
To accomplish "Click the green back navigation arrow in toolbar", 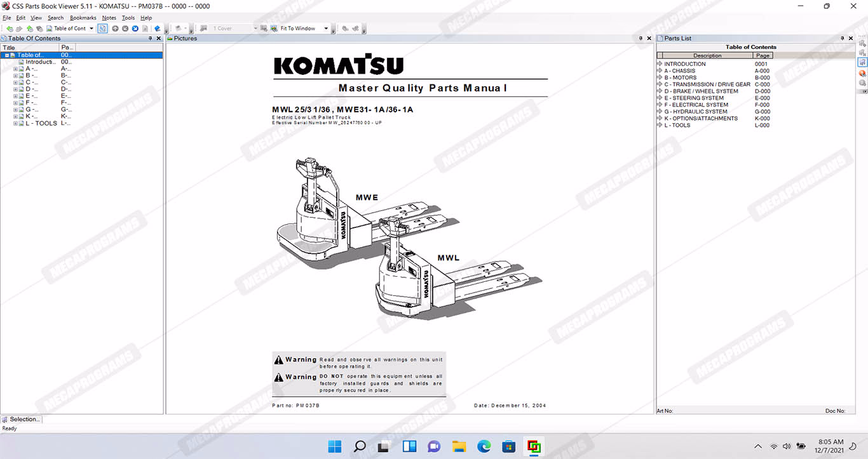I will [x=9, y=29].
